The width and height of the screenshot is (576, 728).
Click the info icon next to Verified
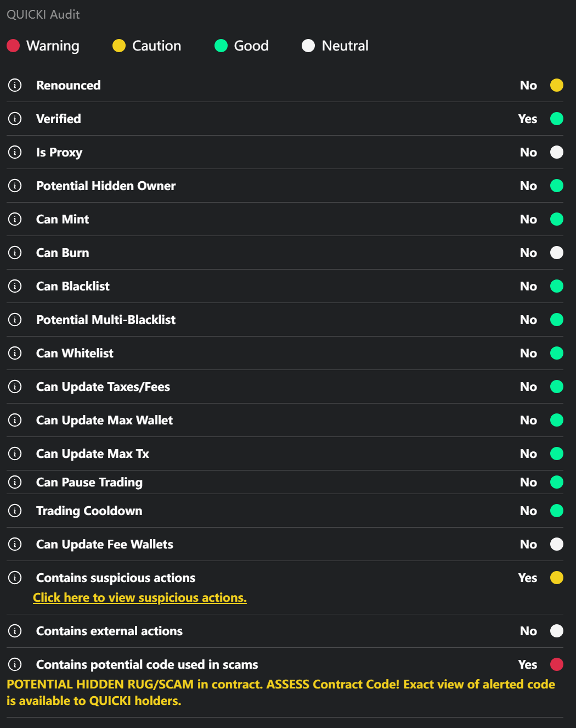(15, 119)
